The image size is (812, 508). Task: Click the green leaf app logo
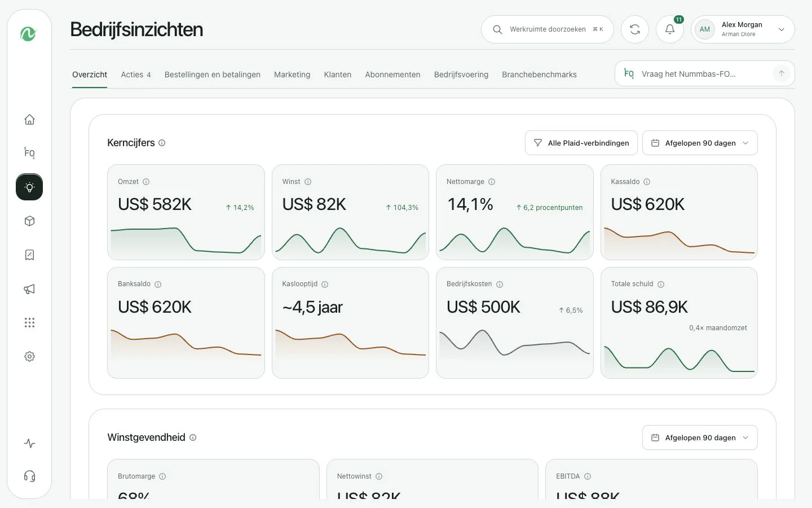pos(29,34)
